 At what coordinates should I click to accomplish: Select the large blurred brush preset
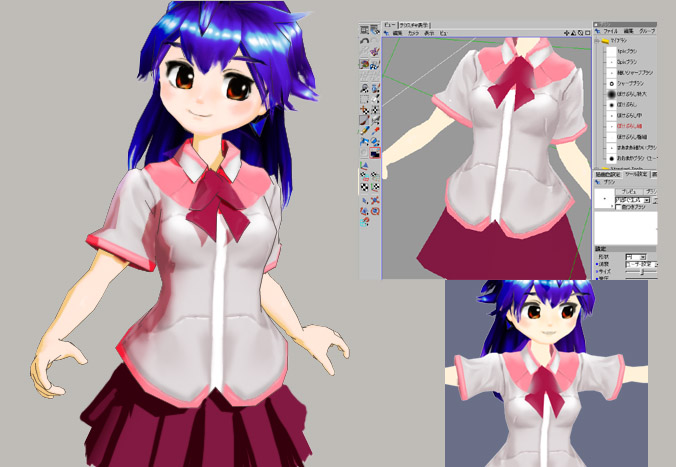pyautogui.click(x=611, y=92)
